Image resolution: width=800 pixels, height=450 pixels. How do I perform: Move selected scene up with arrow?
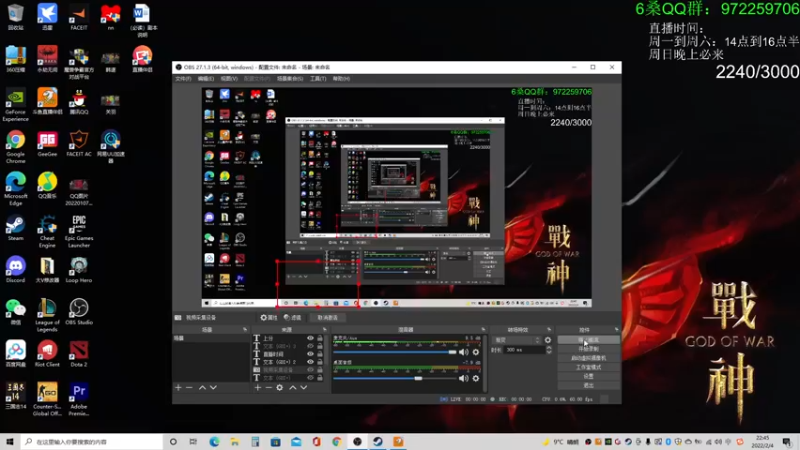click(203, 388)
